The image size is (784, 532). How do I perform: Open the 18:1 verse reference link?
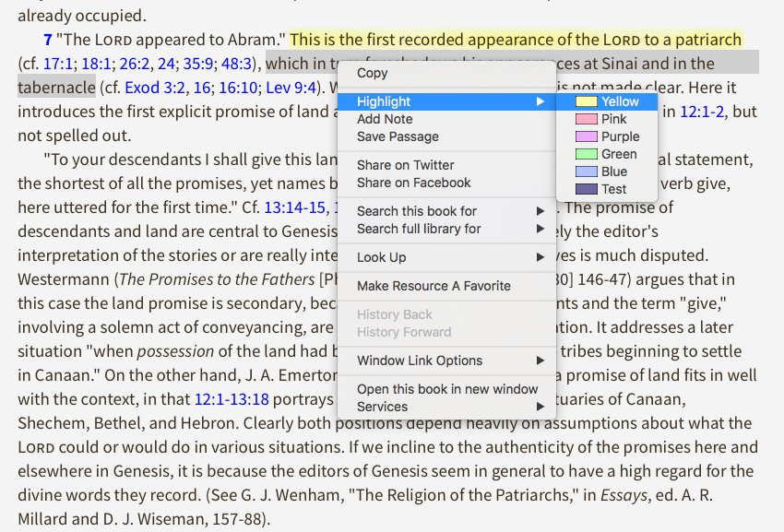[96, 64]
